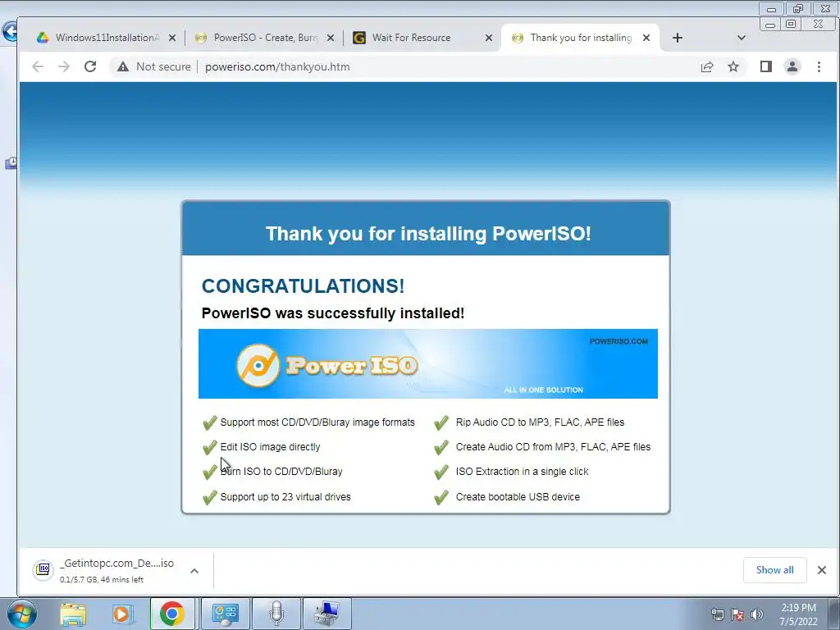840x630 pixels.
Task: Click the CONGRATULATIONS! heading
Action: 303,286
